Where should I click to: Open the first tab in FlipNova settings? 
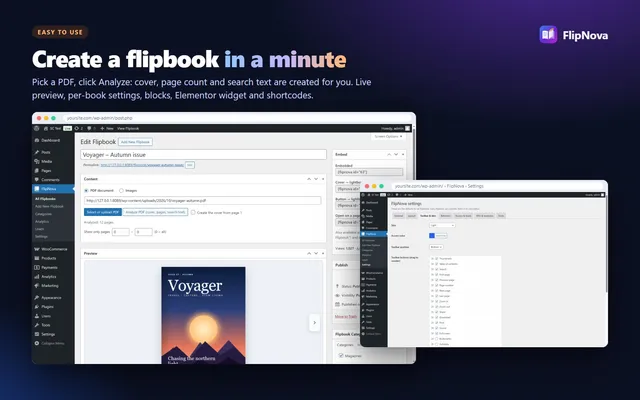pos(398,216)
